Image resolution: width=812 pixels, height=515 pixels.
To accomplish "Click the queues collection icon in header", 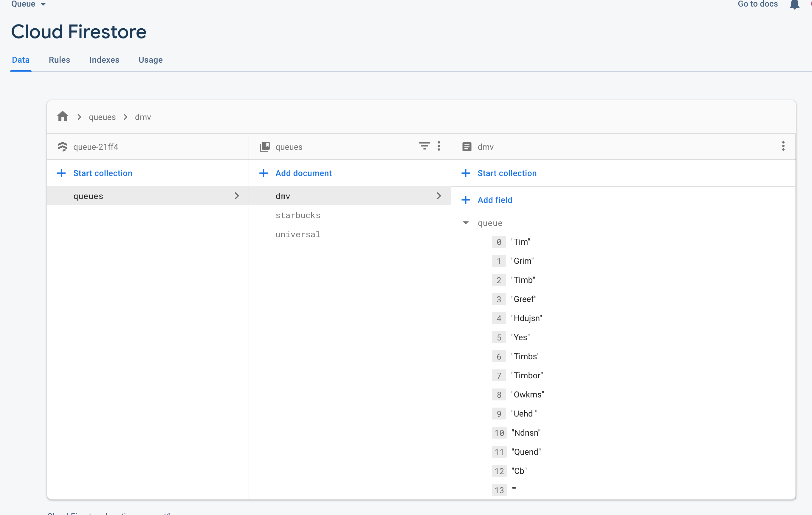I will (265, 147).
